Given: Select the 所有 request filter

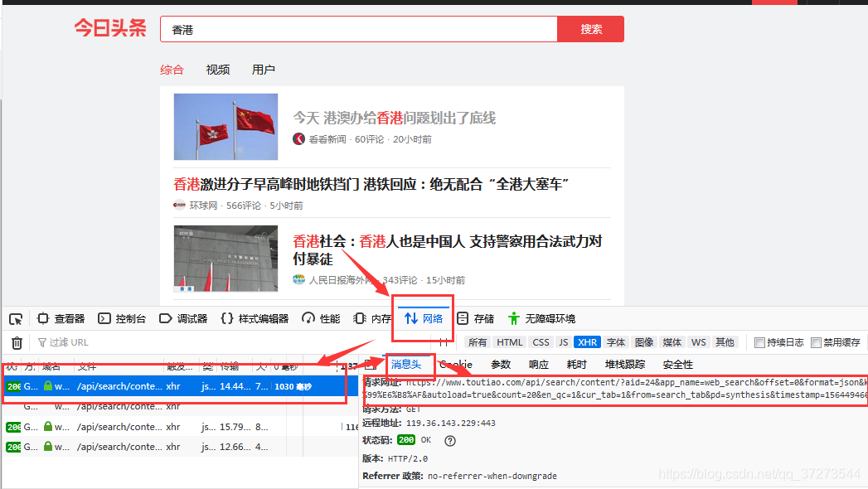Looking at the screenshot, I should tap(478, 342).
